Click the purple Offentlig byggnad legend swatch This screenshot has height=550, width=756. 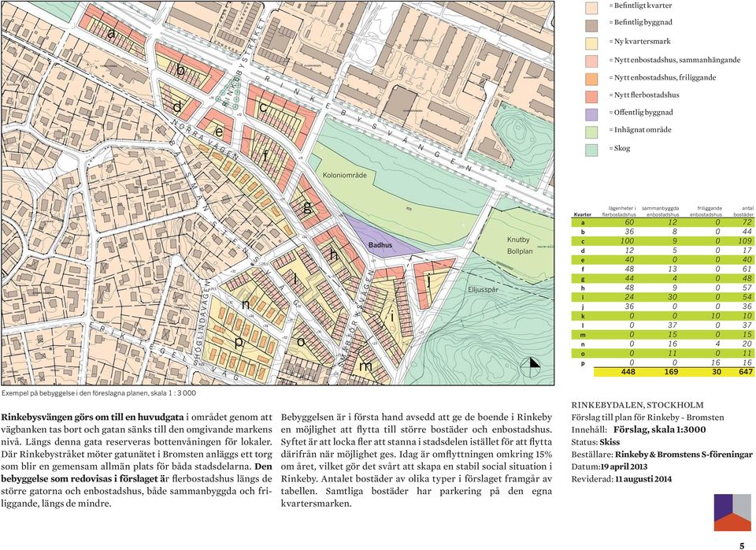click(x=591, y=114)
